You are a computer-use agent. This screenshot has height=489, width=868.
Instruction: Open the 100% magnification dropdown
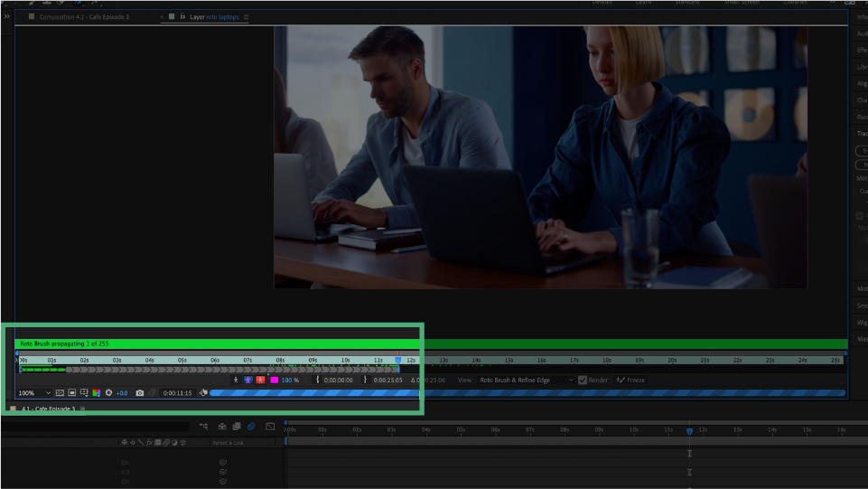coord(35,393)
